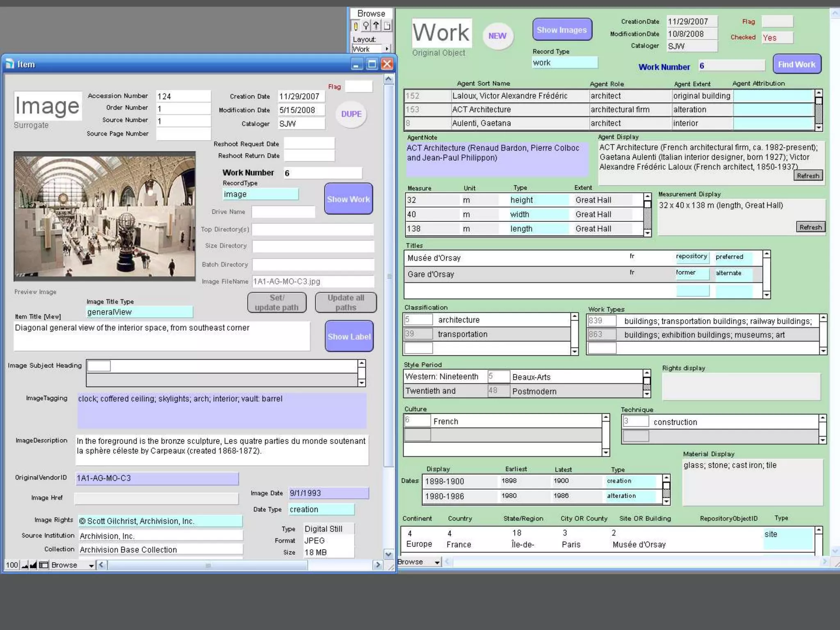
Task: Click the Find Work button
Action: [x=796, y=64]
